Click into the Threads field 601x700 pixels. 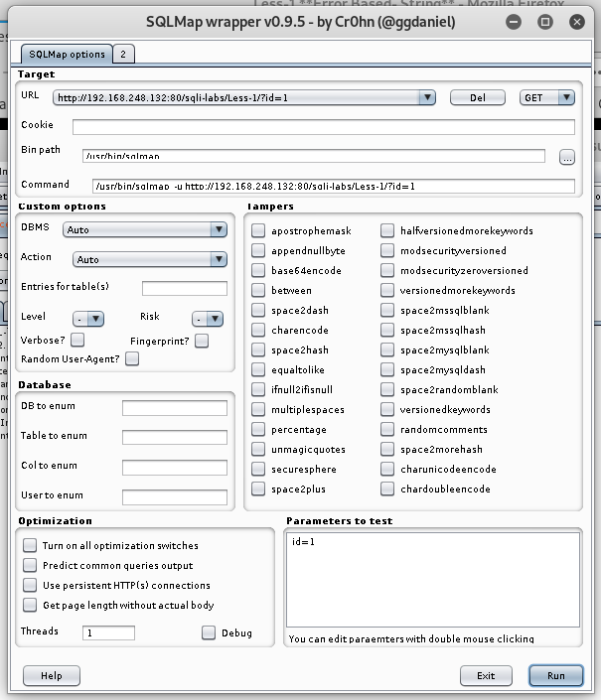click(x=108, y=632)
